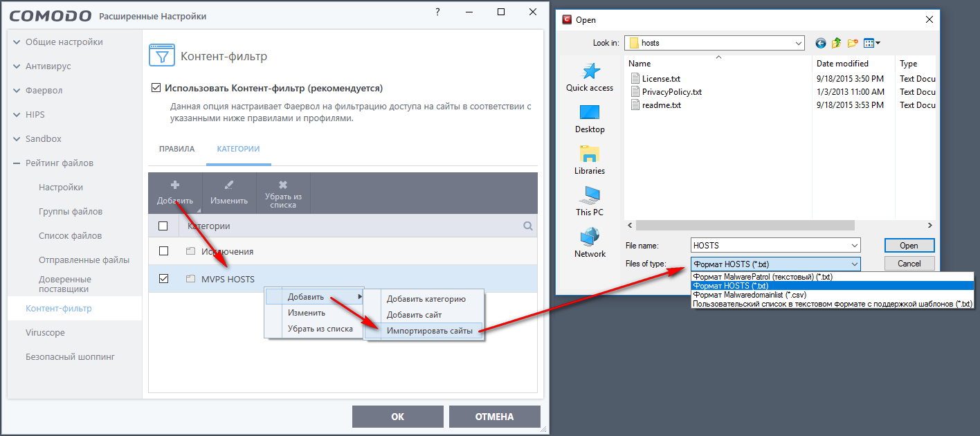Click the Content-filter funnel icon
The width and height of the screenshot is (980, 436).
pos(161,56)
